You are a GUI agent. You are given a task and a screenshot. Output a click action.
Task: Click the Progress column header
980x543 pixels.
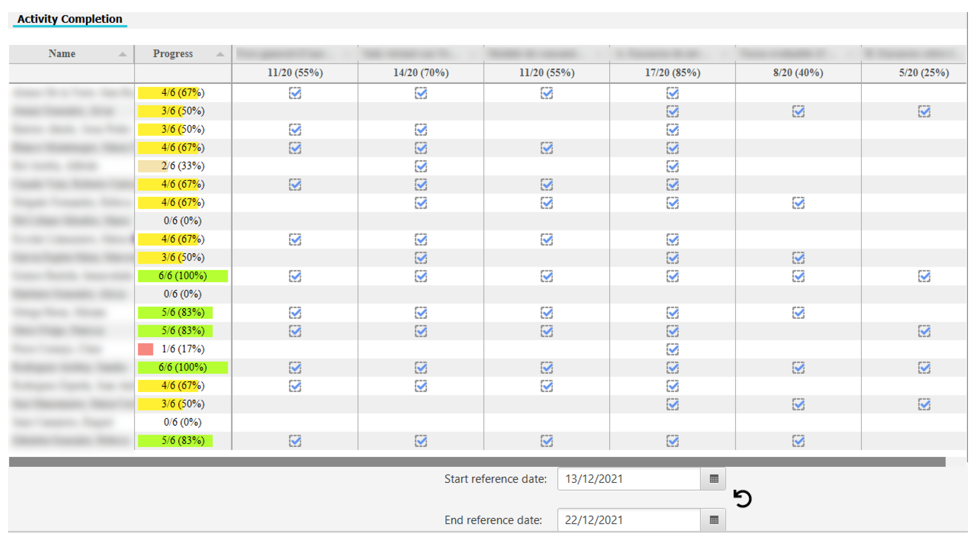tap(173, 53)
